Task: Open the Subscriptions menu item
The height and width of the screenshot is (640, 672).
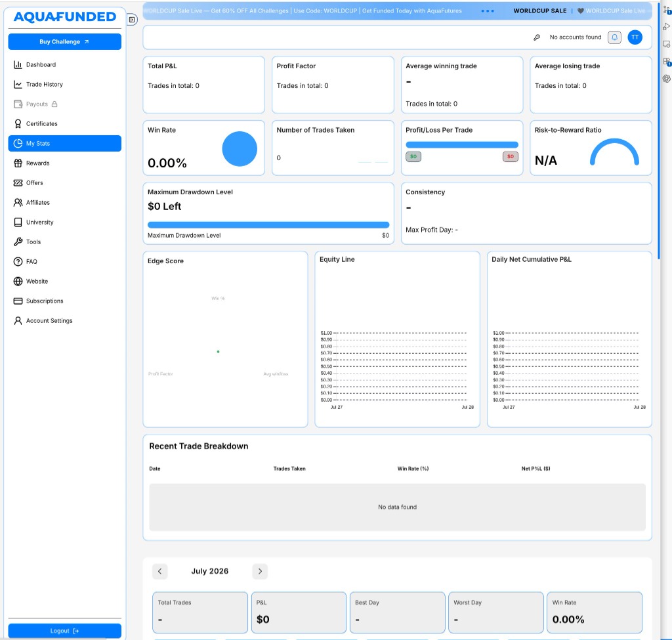Action: pos(64,301)
